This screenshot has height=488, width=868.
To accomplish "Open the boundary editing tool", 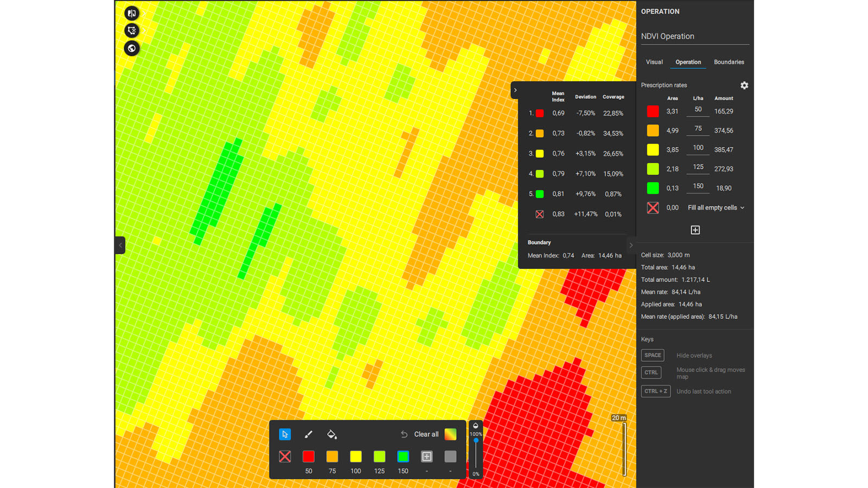I will tap(131, 30).
